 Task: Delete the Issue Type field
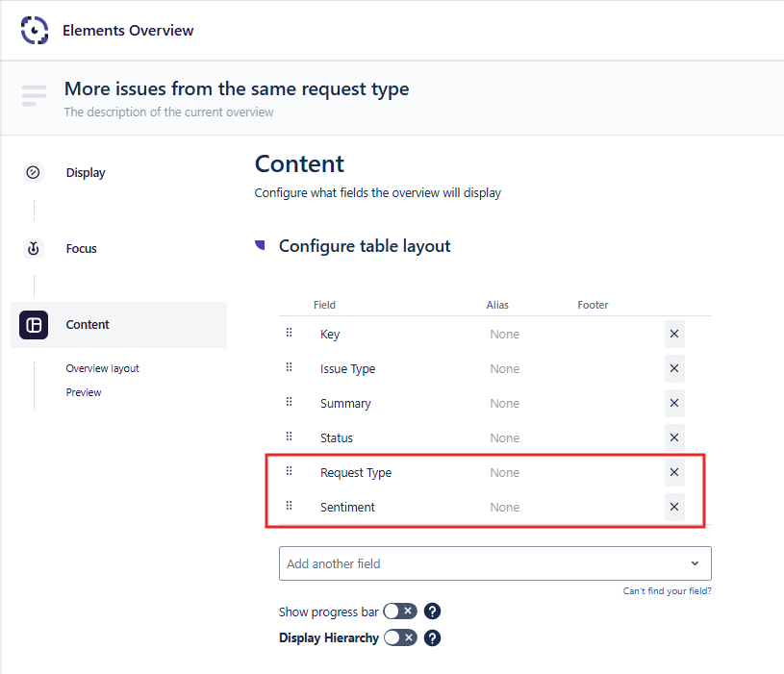pyautogui.click(x=674, y=369)
